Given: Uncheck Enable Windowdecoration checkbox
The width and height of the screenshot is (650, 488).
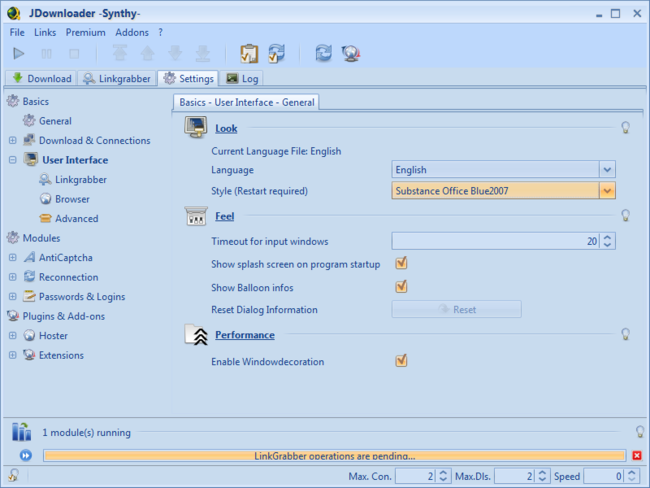Looking at the screenshot, I should (x=401, y=360).
